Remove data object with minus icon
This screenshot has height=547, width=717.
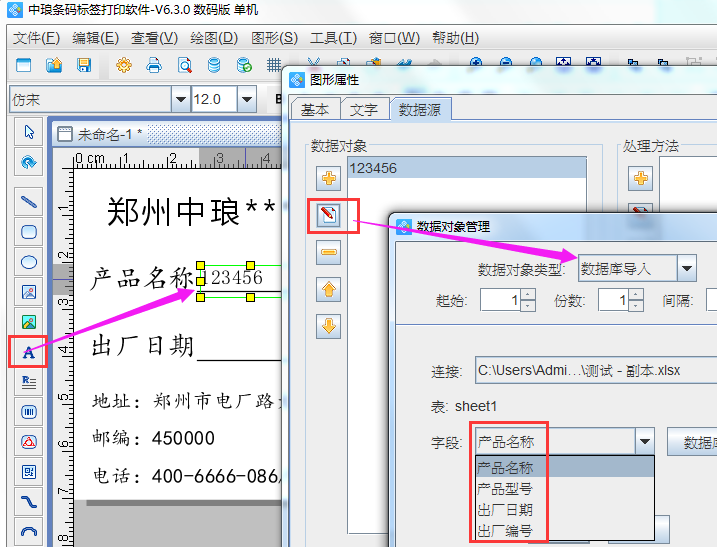point(330,253)
